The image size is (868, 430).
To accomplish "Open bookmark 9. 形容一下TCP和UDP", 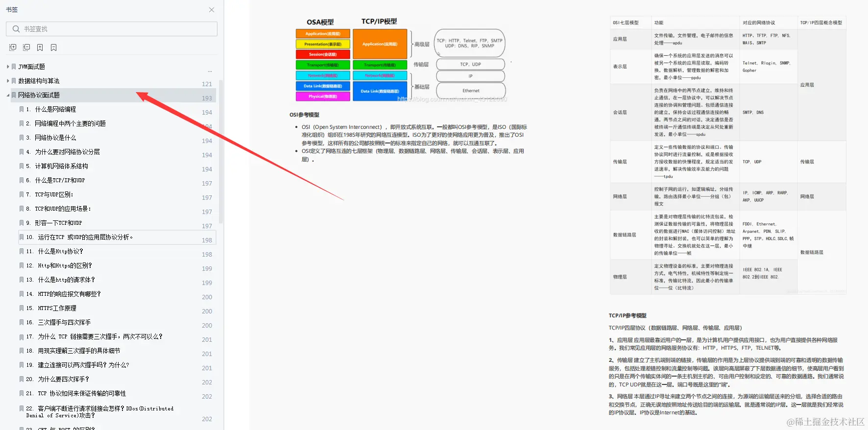I will pos(54,223).
